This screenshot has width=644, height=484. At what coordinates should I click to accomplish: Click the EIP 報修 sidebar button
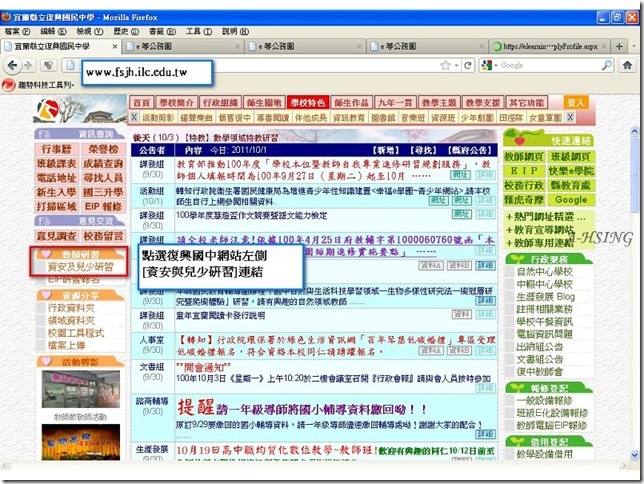click(103, 206)
